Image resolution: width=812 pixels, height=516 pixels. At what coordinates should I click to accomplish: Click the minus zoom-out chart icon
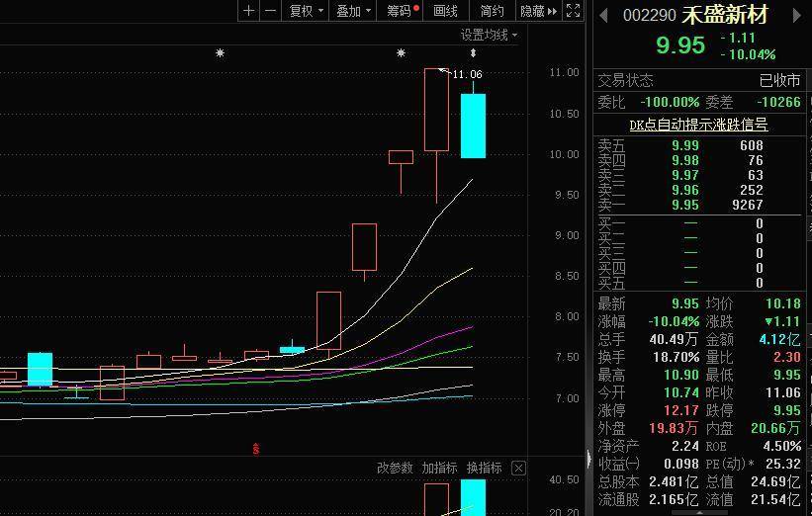(x=269, y=11)
